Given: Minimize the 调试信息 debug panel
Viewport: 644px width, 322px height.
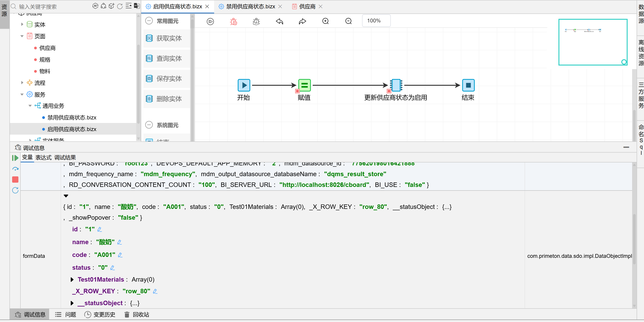Looking at the screenshot, I should (x=626, y=147).
